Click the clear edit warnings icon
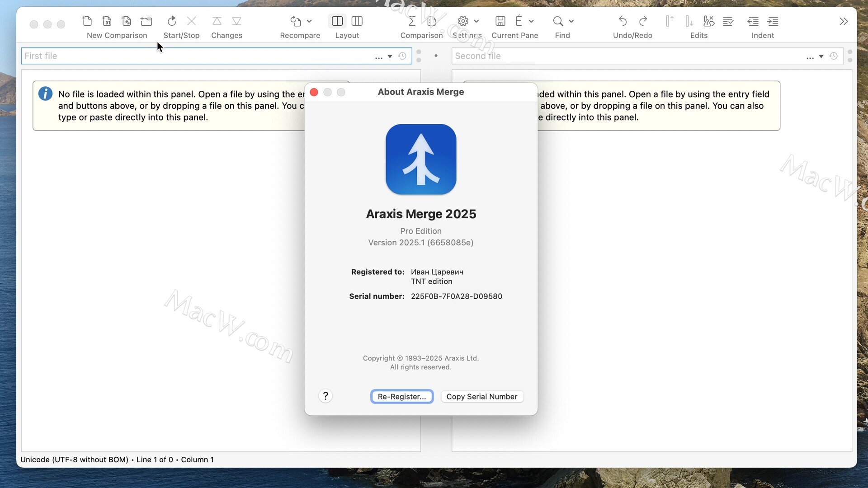The width and height of the screenshot is (868, 488). coord(709,21)
